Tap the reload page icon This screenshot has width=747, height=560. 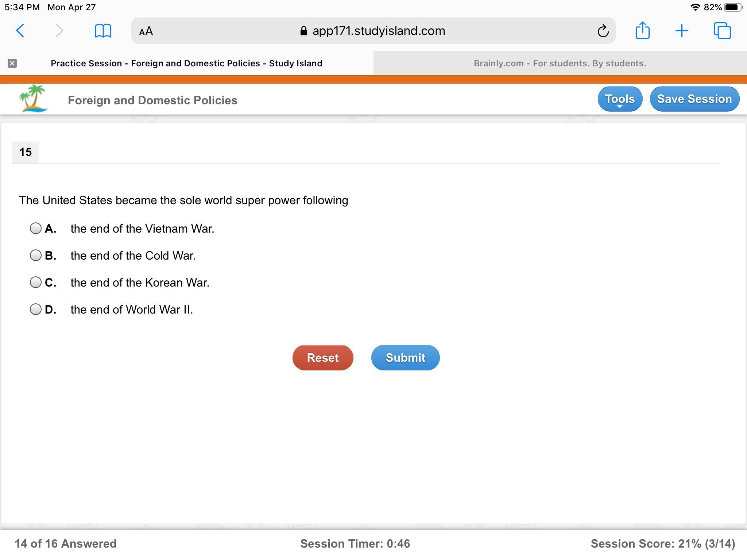coord(603,31)
